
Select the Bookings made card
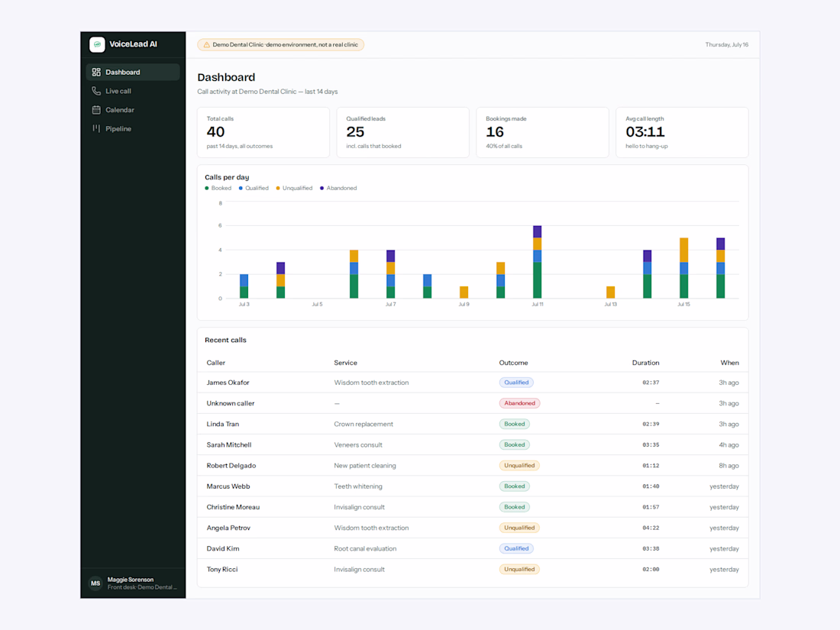point(543,132)
